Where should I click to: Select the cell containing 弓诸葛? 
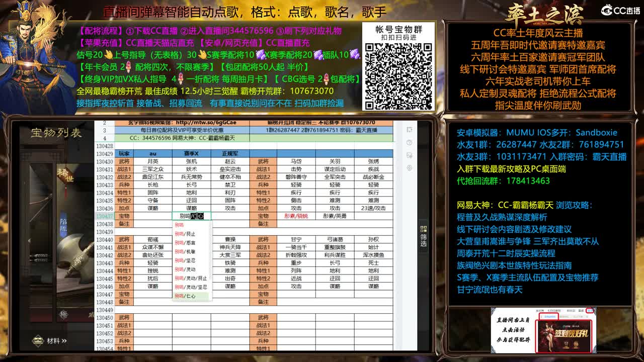coord(335,239)
